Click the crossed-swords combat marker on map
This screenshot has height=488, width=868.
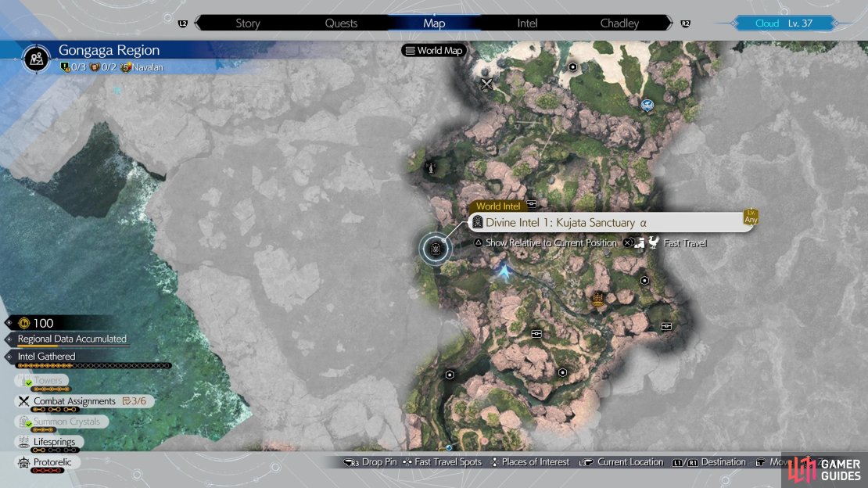click(x=486, y=84)
